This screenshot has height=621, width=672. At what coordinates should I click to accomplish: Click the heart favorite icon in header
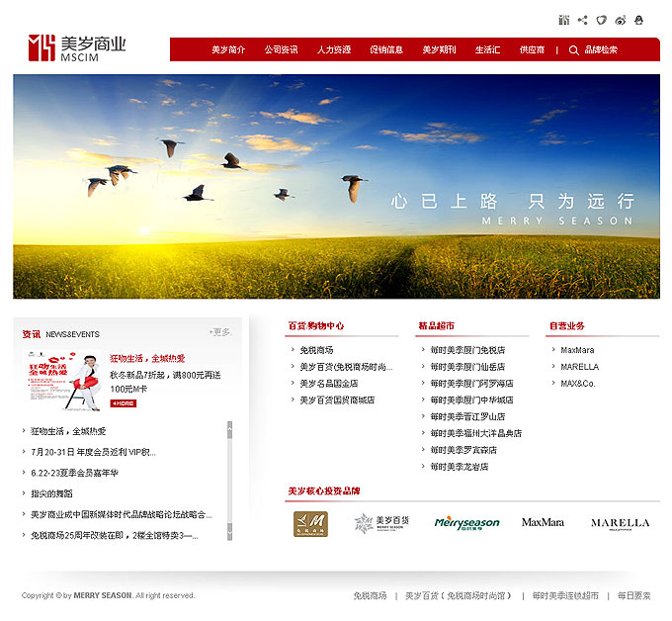[x=601, y=20]
